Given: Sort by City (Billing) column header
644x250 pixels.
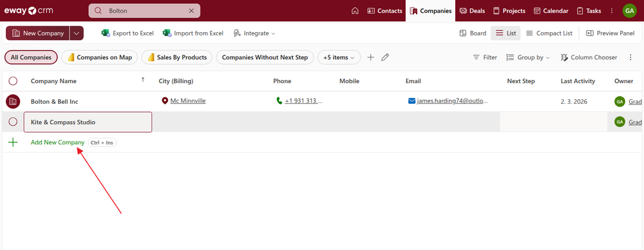Looking at the screenshot, I should click(x=176, y=81).
